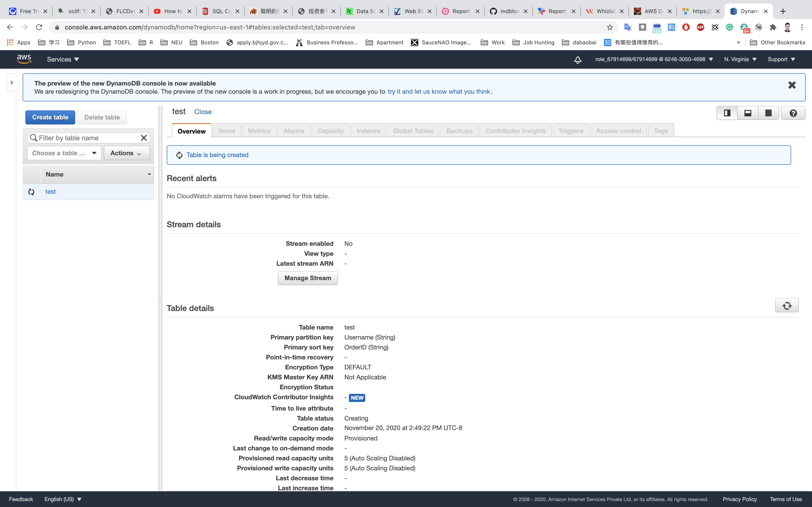
Task: Click the AWS notifications bell icon
Action: coord(578,60)
